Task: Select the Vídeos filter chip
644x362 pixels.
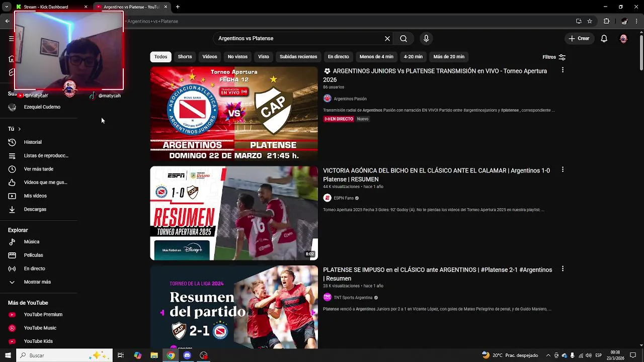Action: (x=210, y=57)
